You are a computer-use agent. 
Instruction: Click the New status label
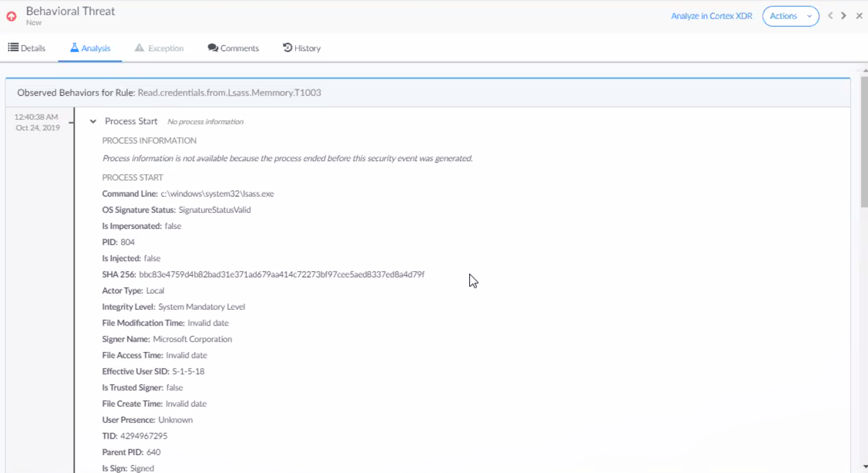[x=34, y=22]
